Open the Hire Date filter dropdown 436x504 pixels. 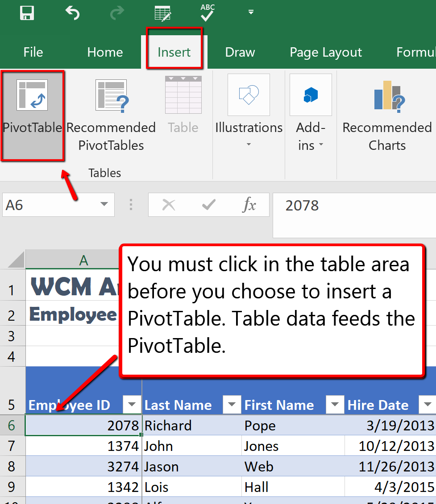pyautogui.click(x=428, y=405)
